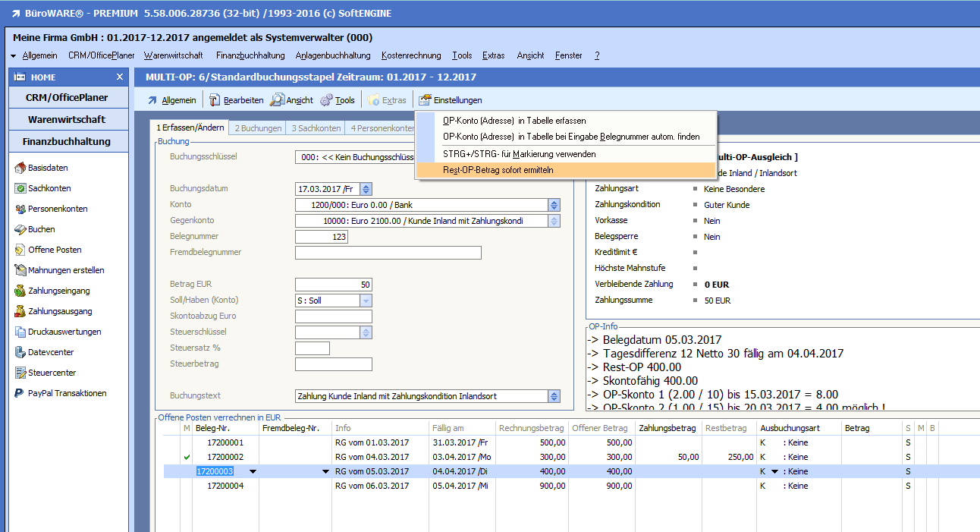The image size is (980, 532).
Task: Open PayPal Transaktionen
Action: click(x=67, y=393)
